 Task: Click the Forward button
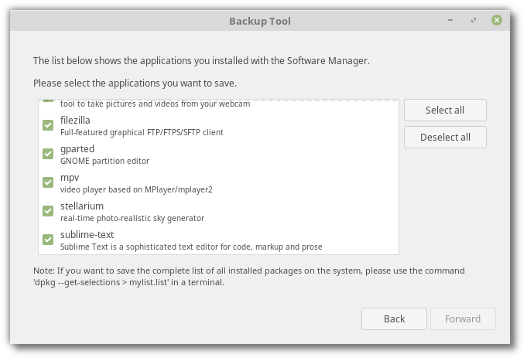coord(463,319)
